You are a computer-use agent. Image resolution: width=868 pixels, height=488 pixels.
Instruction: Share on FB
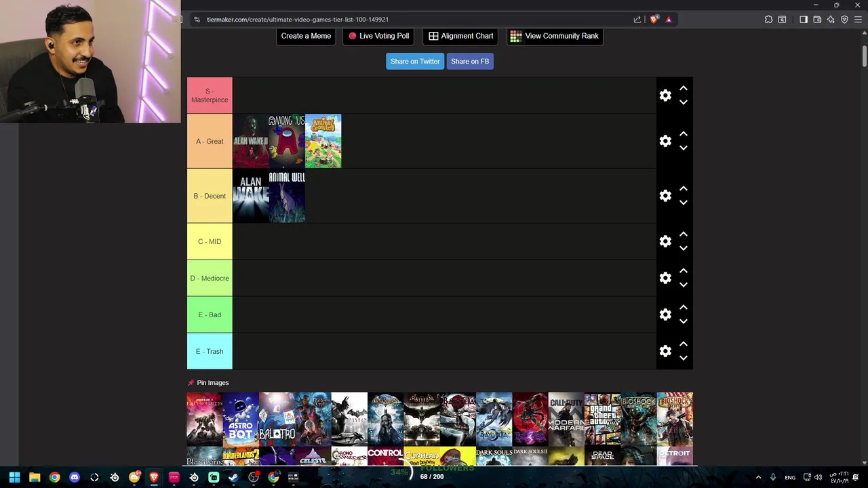tap(470, 61)
